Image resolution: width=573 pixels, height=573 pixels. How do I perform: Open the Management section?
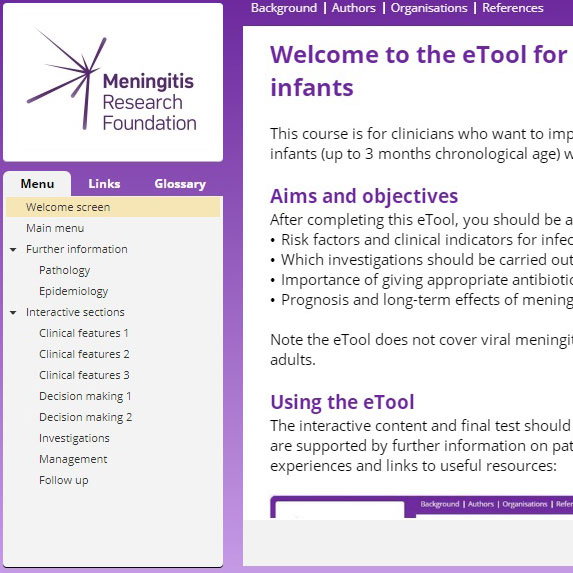(73, 459)
